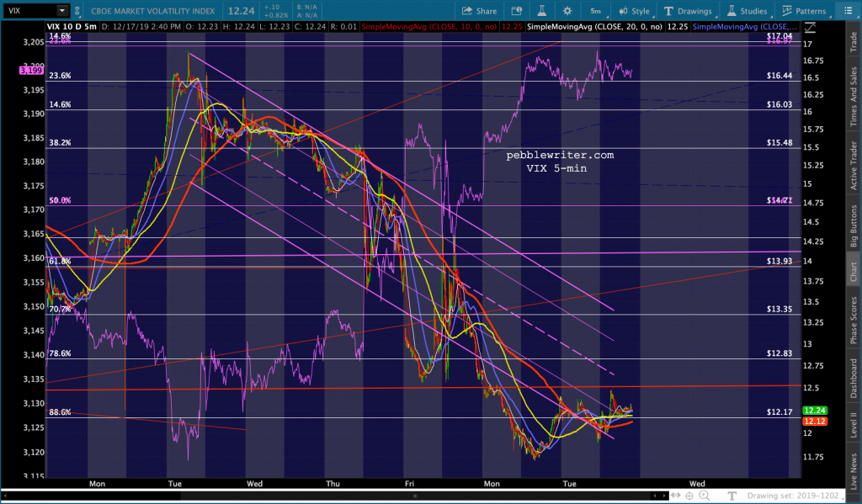This screenshot has width=862, height=504.
Task: Open the Patterns menu
Action: pyautogui.click(x=804, y=11)
